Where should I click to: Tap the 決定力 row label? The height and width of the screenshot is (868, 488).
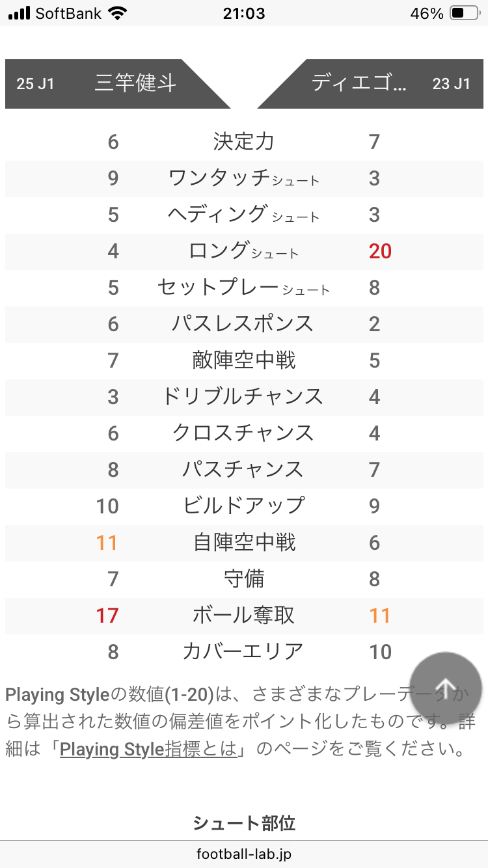pyautogui.click(x=244, y=142)
